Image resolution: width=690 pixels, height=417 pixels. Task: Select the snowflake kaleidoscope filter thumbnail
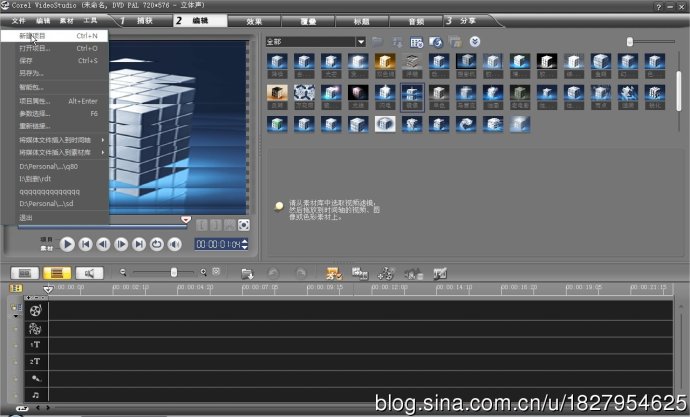click(x=304, y=93)
